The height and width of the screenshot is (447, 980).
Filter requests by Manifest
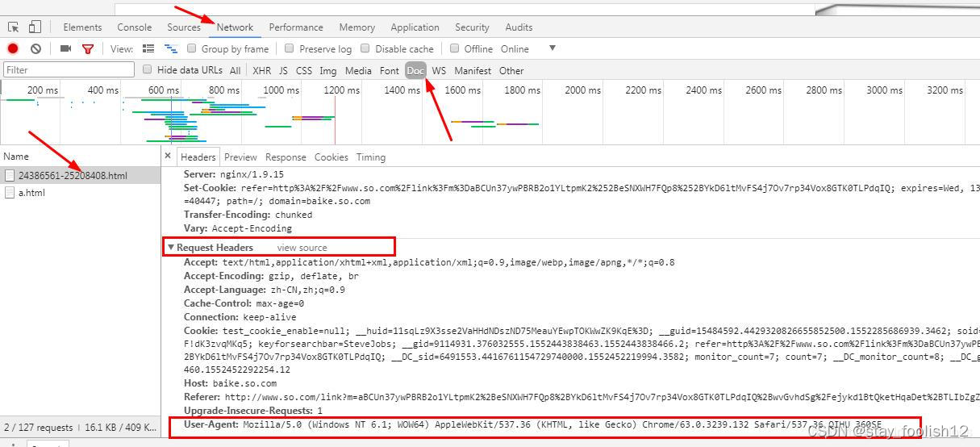click(473, 71)
